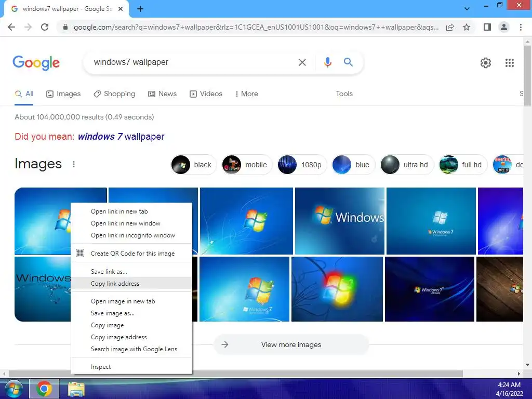Click the Google logo
The height and width of the screenshot is (399, 532).
36,63
